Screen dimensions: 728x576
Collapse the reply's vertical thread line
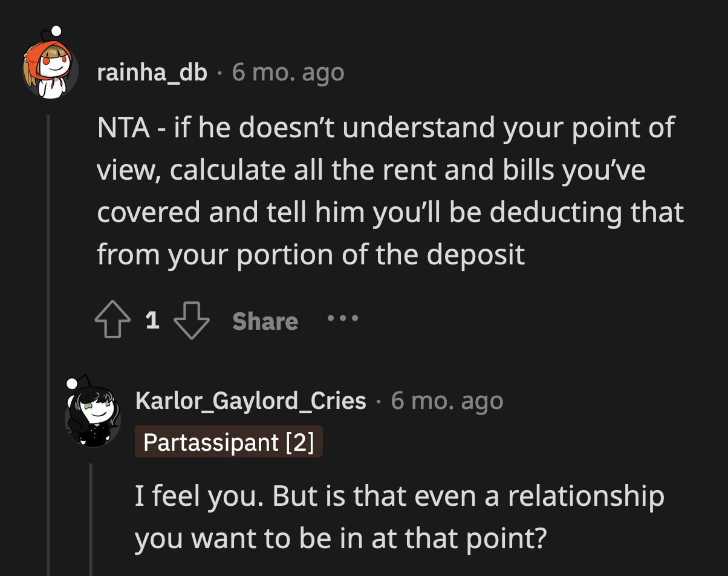click(89, 520)
